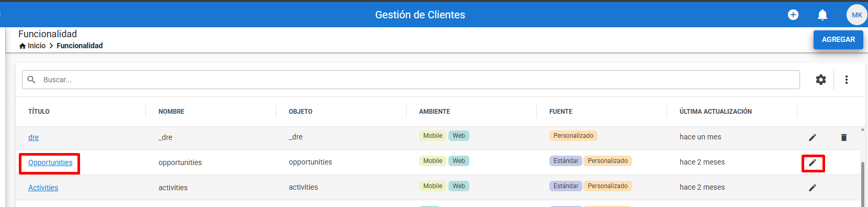Screen dimensions: 868x207
Task: Open the MK user avatar menu
Action: (x=857, y=15)
